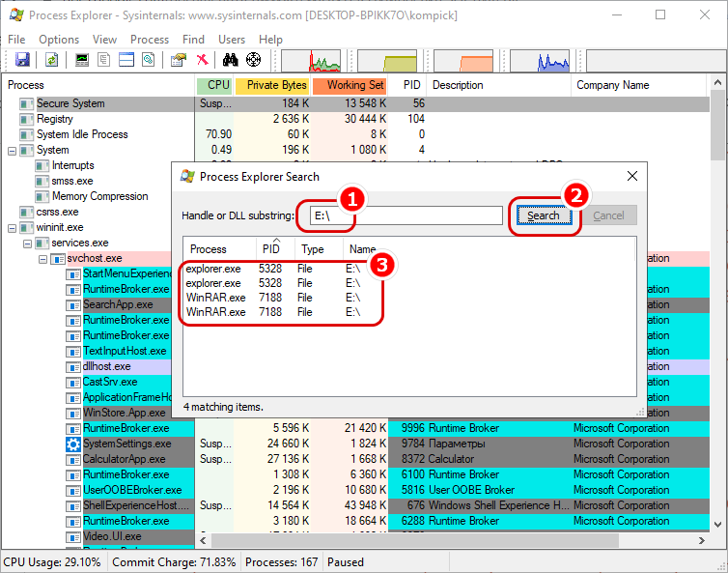Screen dimensions: 728x573
Task: Click the SystemSettings.exe gear icon
Action: pos(72,444)
